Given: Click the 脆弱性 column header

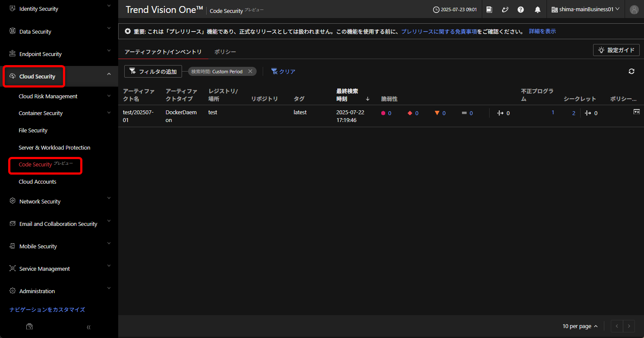Looking at the screenshot, I should 390,99.
